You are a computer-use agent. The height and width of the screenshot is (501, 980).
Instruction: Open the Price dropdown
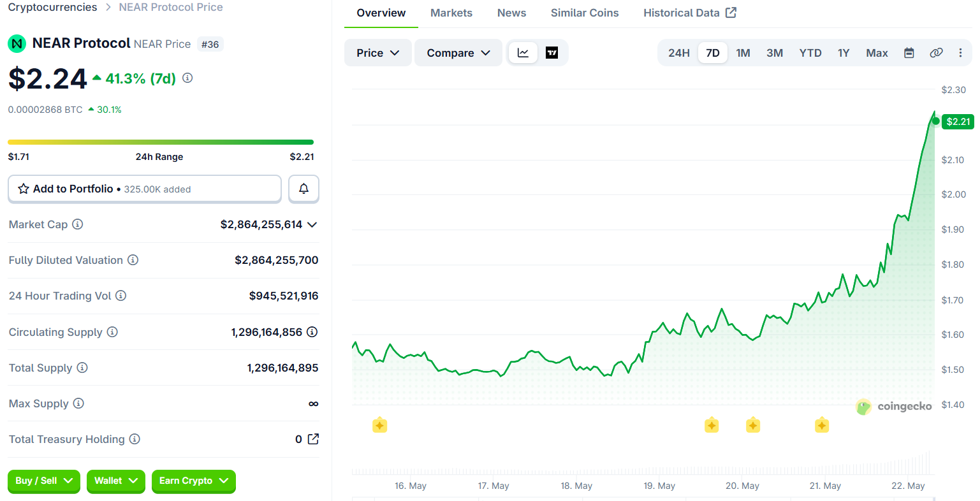[x=378, y=53]
